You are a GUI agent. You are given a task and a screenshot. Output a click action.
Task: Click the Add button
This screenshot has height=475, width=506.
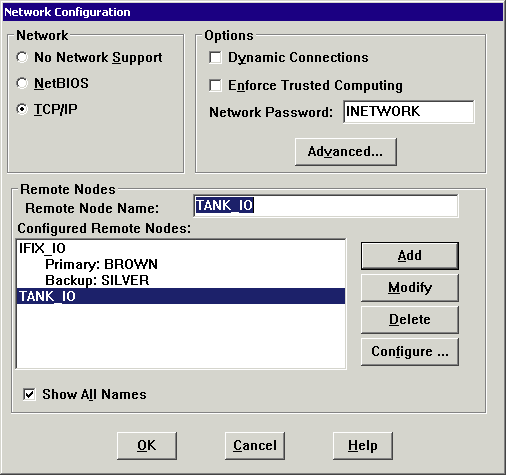click(x=410, y=256)
